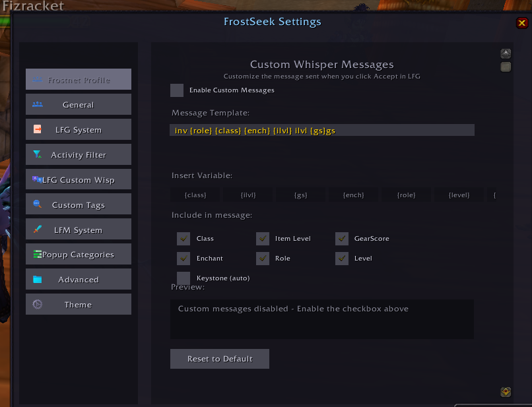Click the Theme gear icon

38,304
